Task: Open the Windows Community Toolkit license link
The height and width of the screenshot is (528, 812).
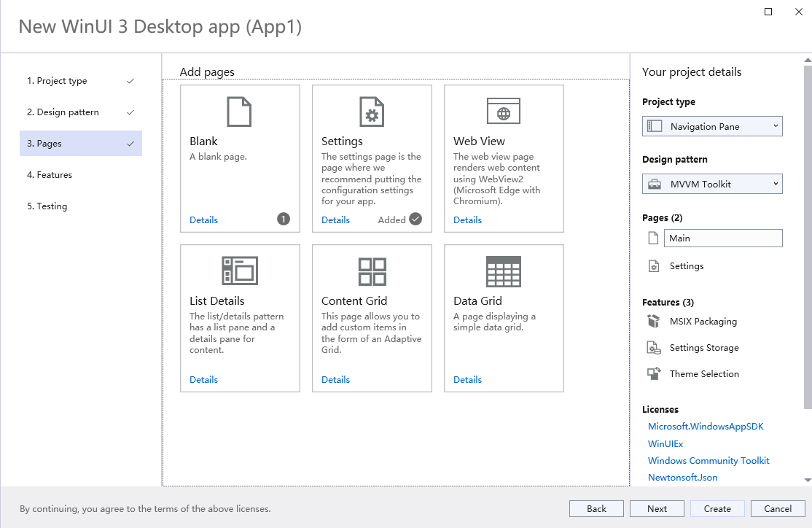Action: pyautogui.click(x=708, y=461)
